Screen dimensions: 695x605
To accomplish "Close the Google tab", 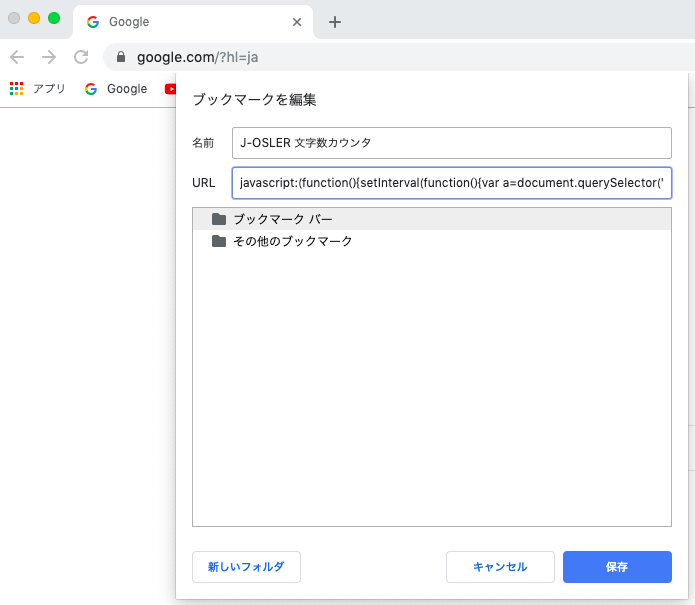I will [297, 22].
